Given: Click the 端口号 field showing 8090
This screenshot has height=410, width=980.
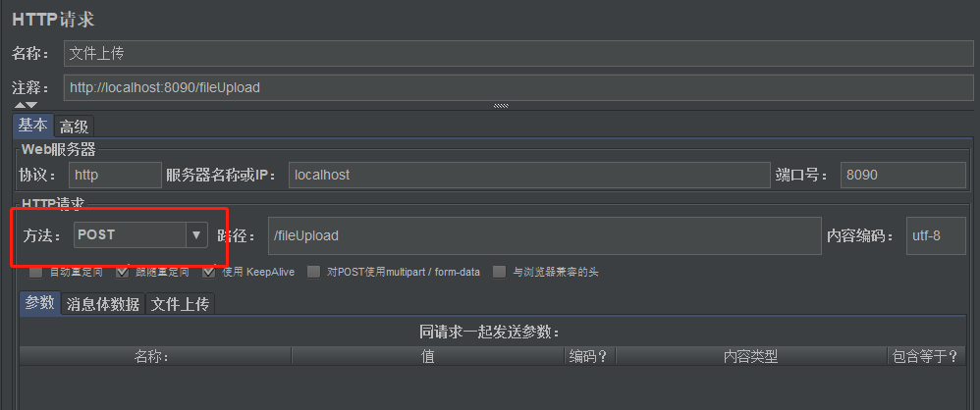Looking at the screenshot, I should pyautogui.click(x=903, y=175).
